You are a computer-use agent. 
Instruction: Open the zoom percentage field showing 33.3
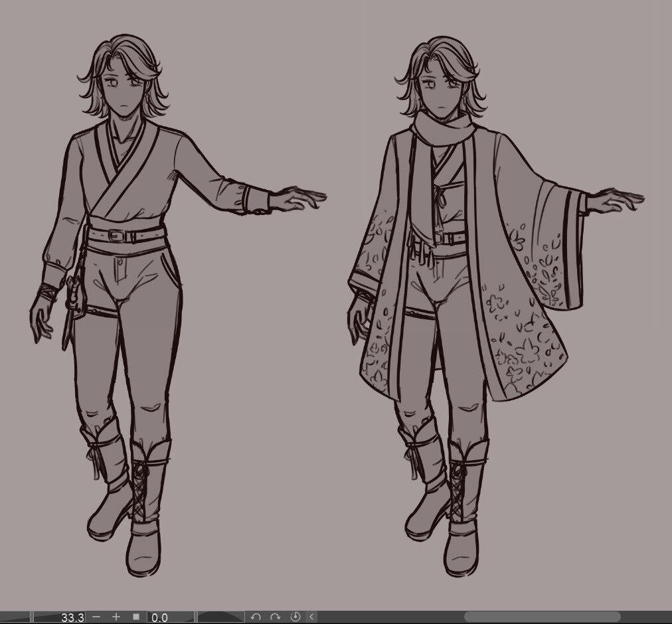click(73, 616)
